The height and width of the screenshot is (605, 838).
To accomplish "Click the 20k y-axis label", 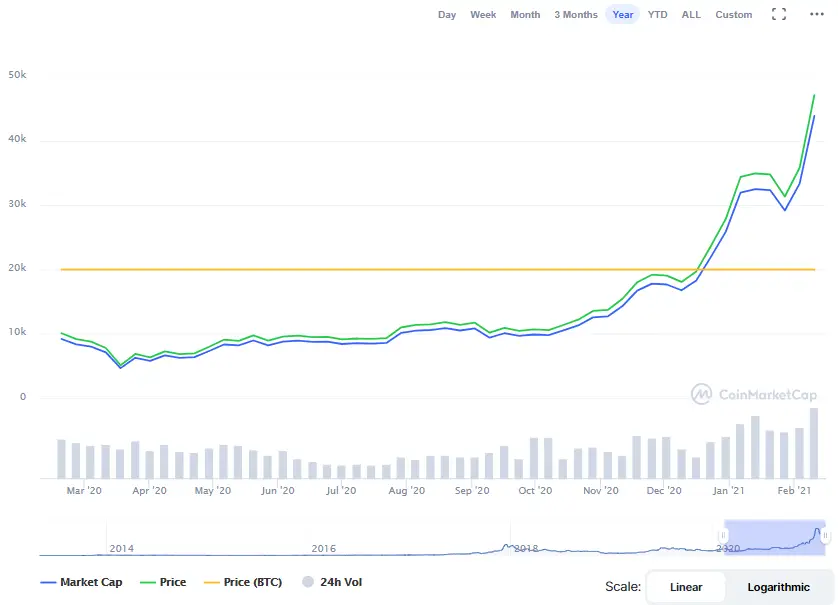I will [x=17, y=268].
